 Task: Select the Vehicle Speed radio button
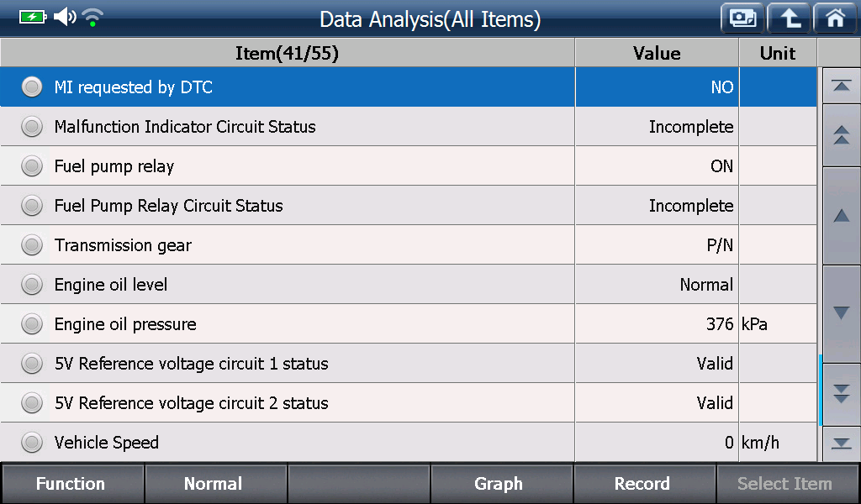pyautogui.click(x=32, y=443)
